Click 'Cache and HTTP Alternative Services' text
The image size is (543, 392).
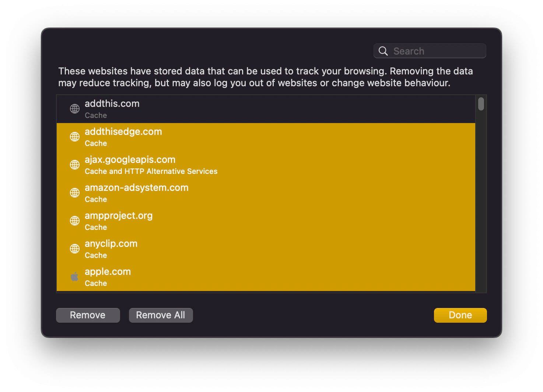pos(151,171)
